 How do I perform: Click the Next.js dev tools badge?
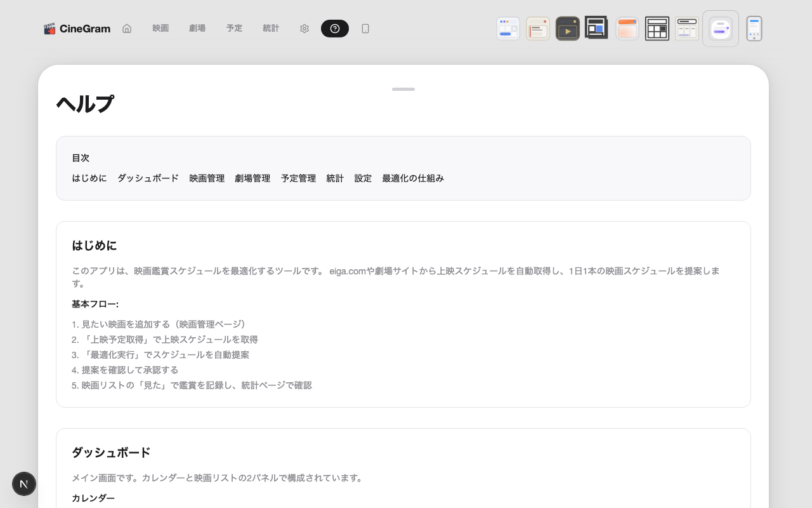click(x=24, y=484)
